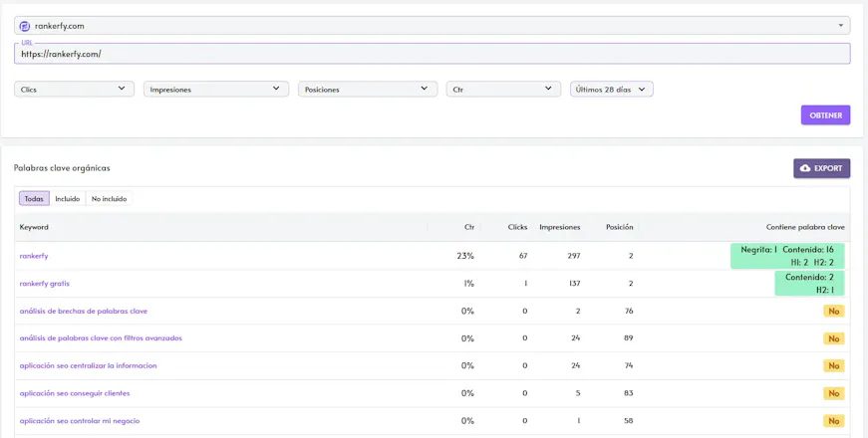This screenshot has width=868, height=438.
Task: Open the Últimos 28 días date range dropdown
Action: tap(612, 89)
